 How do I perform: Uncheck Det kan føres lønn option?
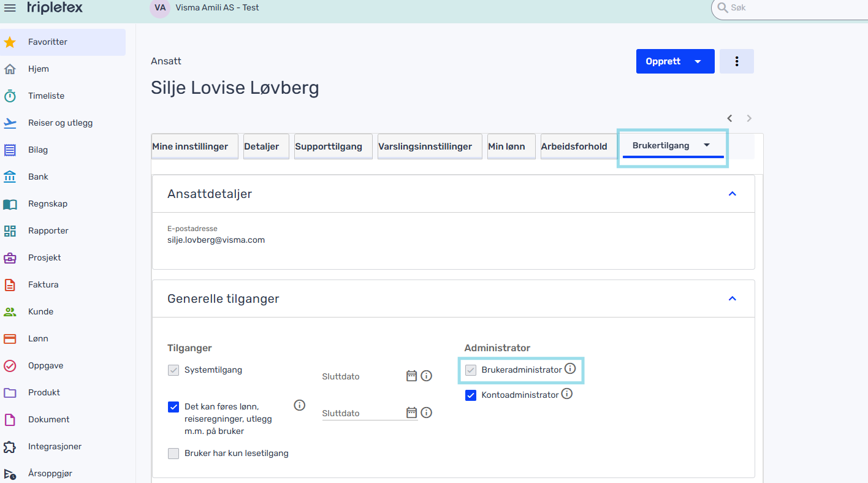point(173,406)
